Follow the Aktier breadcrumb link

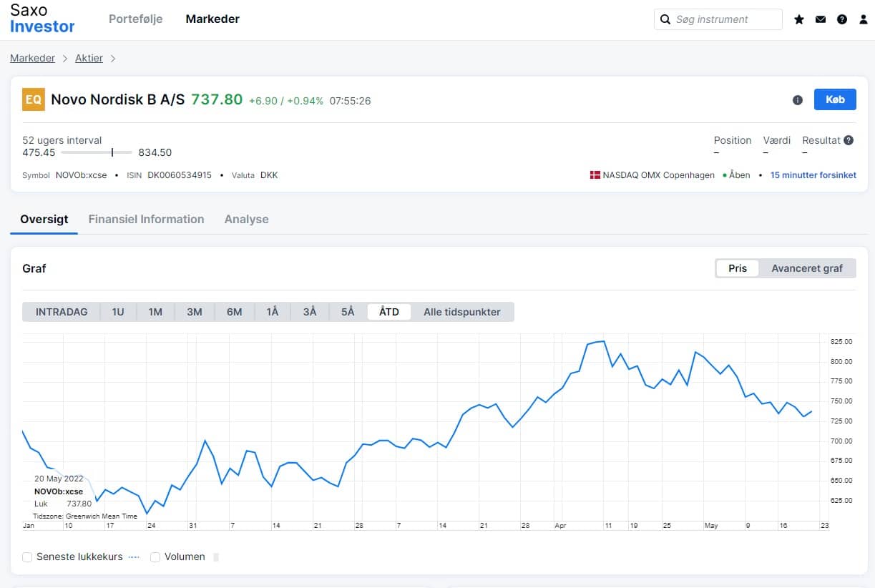pyautogui.click(x=89, y=58)
